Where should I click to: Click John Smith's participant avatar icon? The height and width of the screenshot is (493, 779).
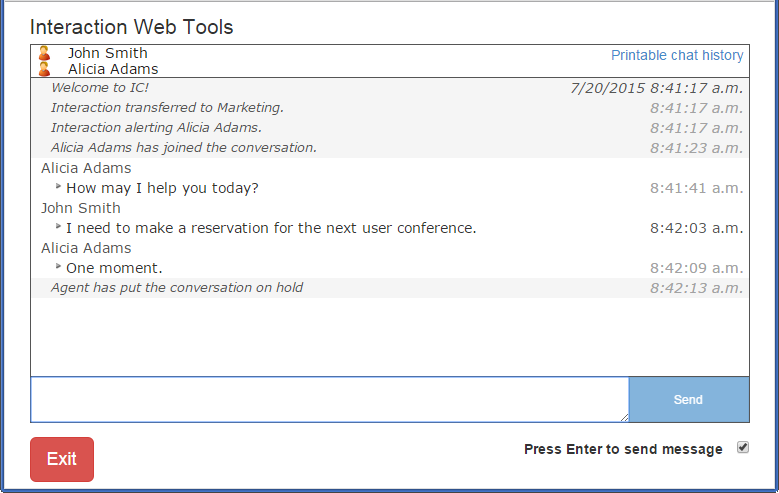pos(44,54)
